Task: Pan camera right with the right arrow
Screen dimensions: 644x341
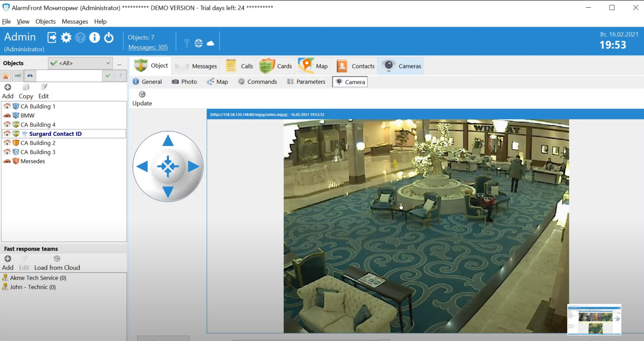Action: (194, 167)
